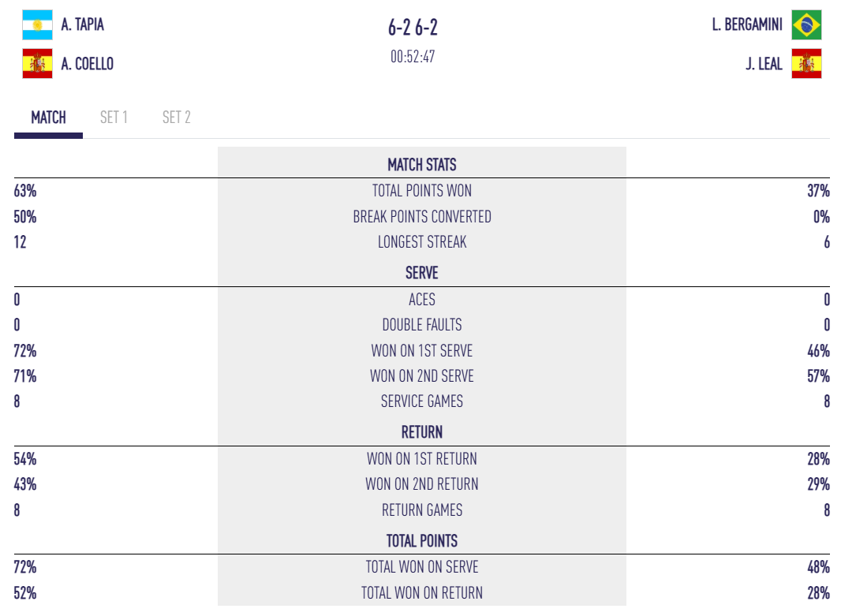841x616 pixels.
Task: Click Brazil flag beside L. Bergamini
Action: 806,24
